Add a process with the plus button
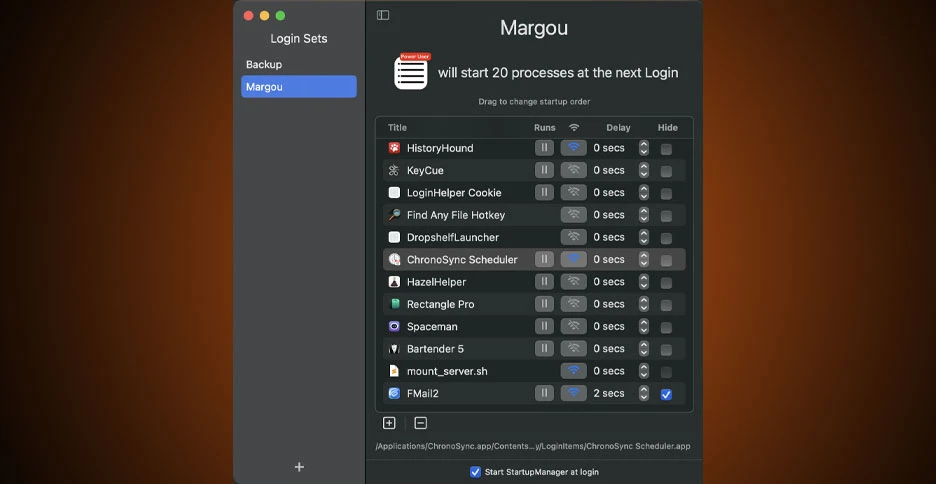Image resolution: width=936 pixels, height=484 pixels. [389, 423]
